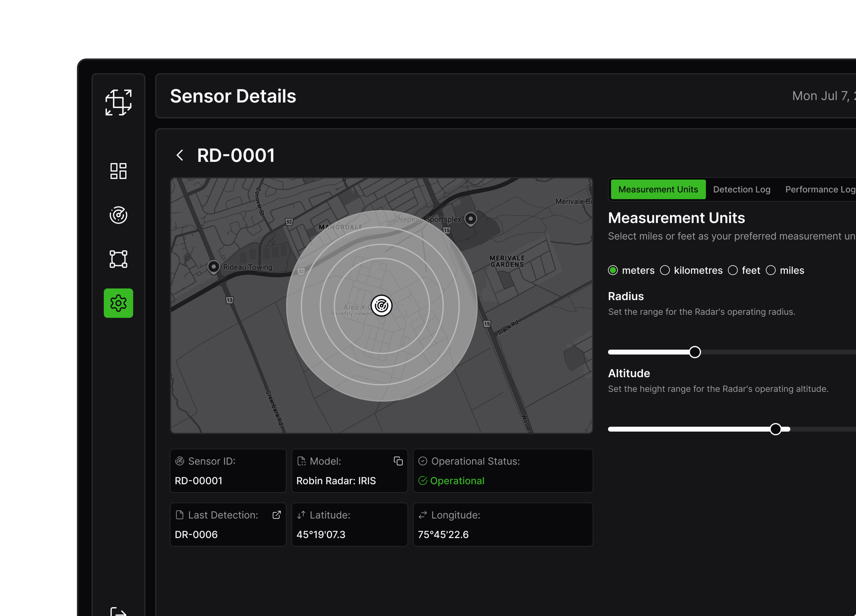Click the DR-0006 last detection value
The height and width of the screenshot is (616, 856).
[x=196, y=535]
